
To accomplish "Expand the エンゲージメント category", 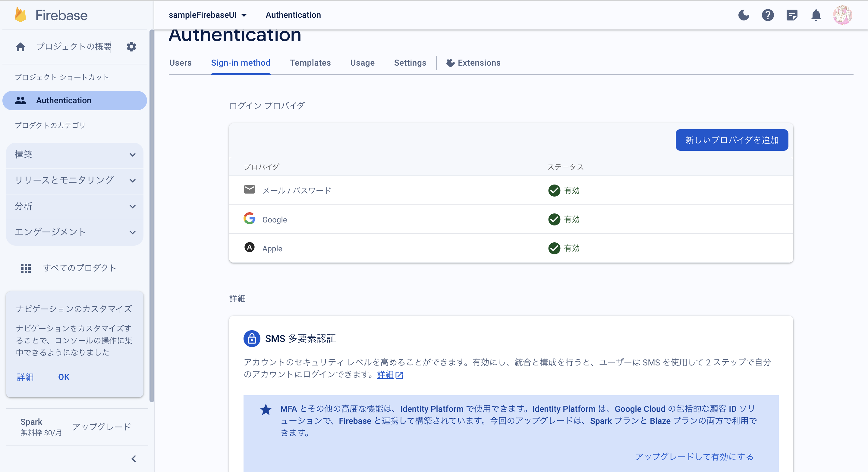I will [x=75, y=232].
